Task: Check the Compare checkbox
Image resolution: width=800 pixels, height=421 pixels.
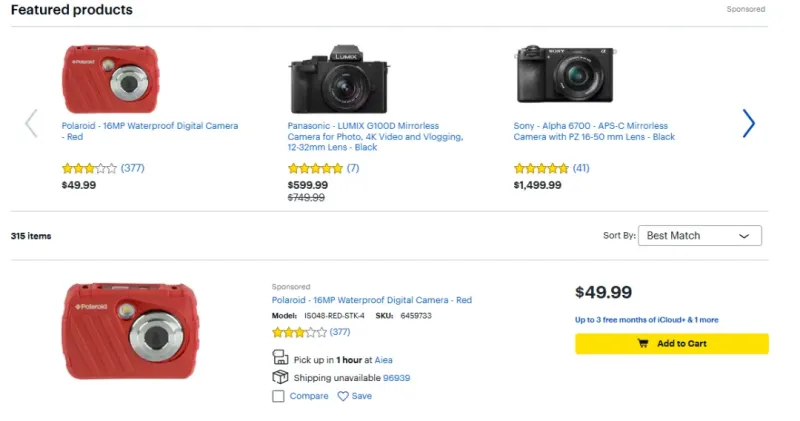Action: 279,396
